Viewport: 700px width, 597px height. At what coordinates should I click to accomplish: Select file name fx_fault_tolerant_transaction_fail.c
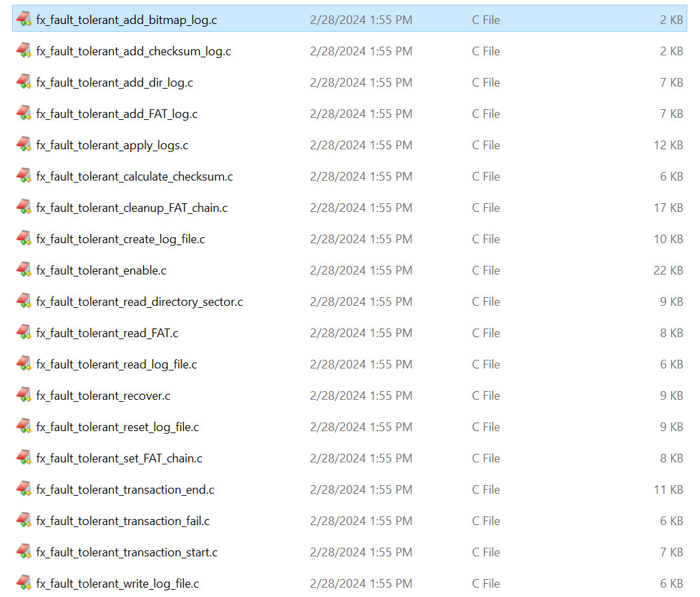point(123,520)
